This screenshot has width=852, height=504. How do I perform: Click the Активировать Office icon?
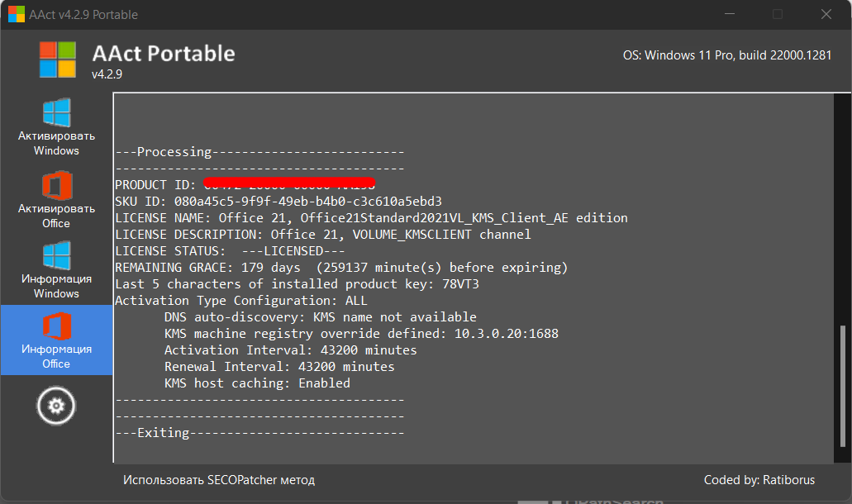click(56, 186)
